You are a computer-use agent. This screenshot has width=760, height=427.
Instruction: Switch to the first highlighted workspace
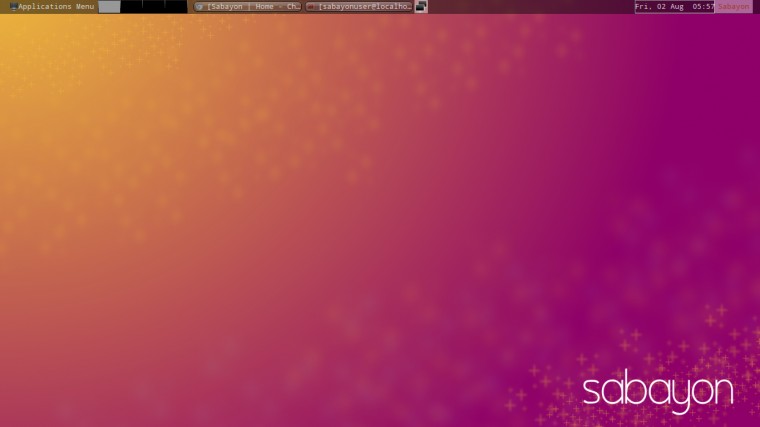[109, 6]
